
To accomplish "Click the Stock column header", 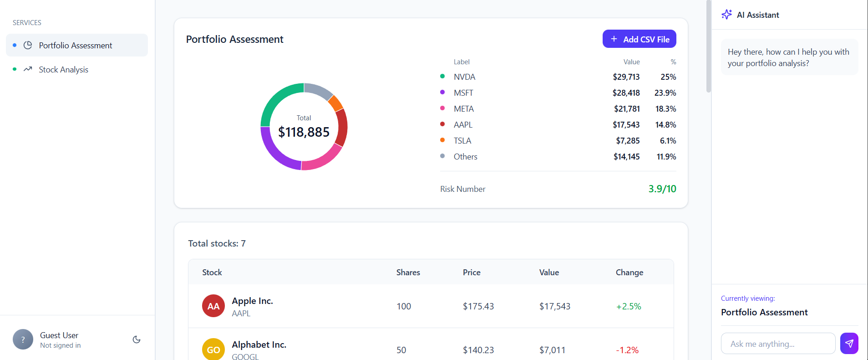I will (x=212, y=272).
